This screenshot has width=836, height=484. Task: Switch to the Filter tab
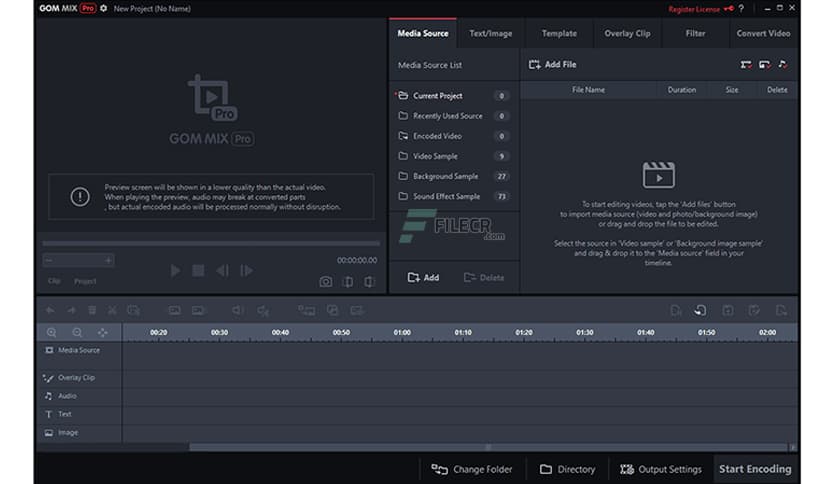(695, 33)
